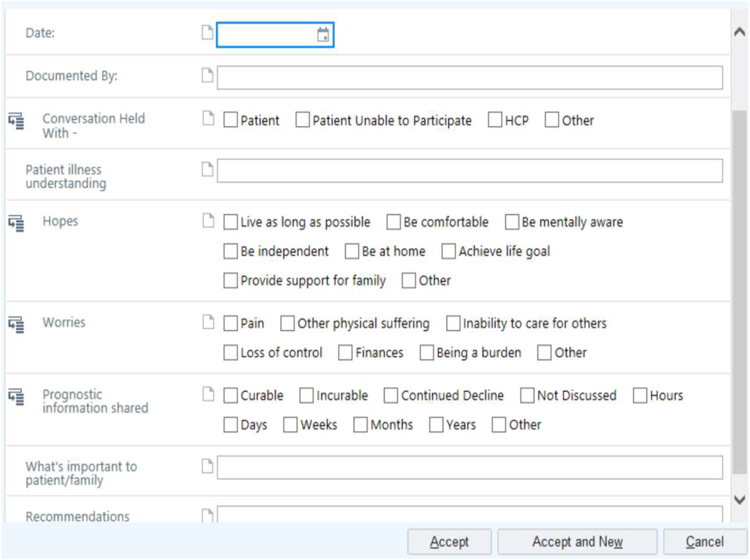Screen dimensions: 750x560
Task: Click the group icon beside Prognostic information shared
Action: coord(16,397)
